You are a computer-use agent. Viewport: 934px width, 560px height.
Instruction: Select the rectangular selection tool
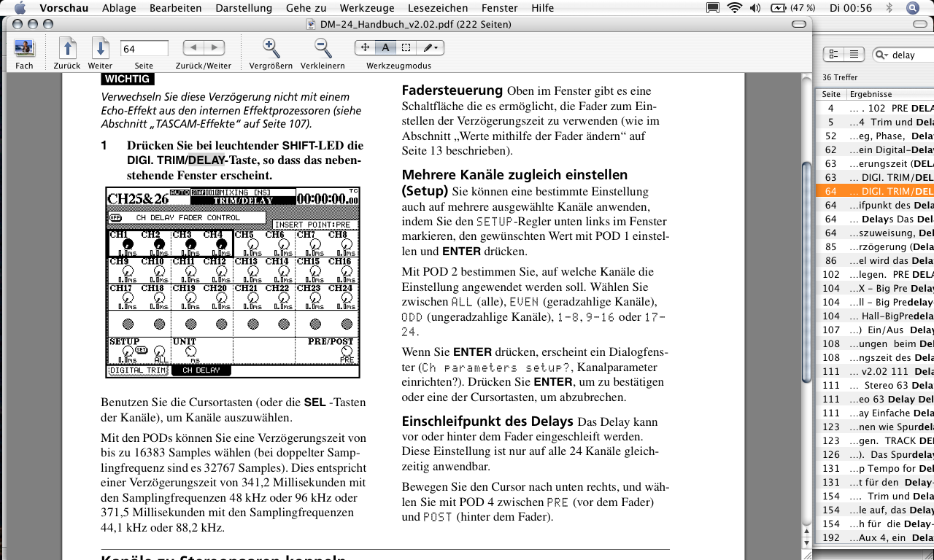click(x=406, y=47)
